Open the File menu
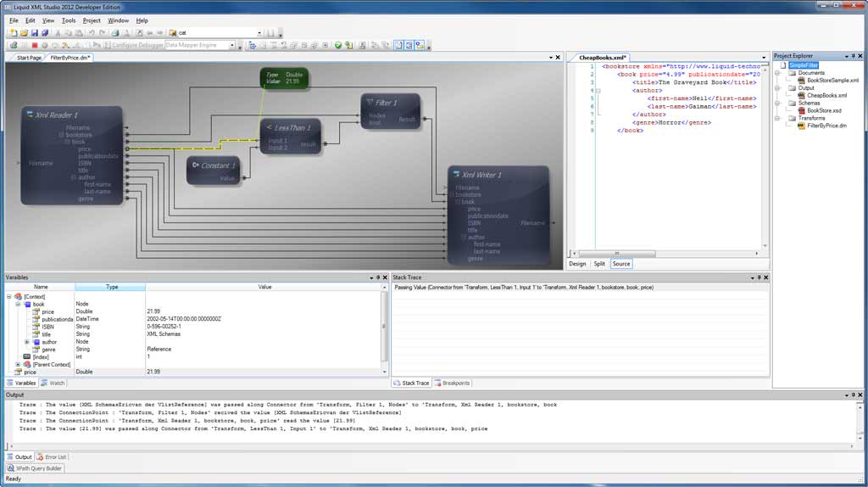 14,20
